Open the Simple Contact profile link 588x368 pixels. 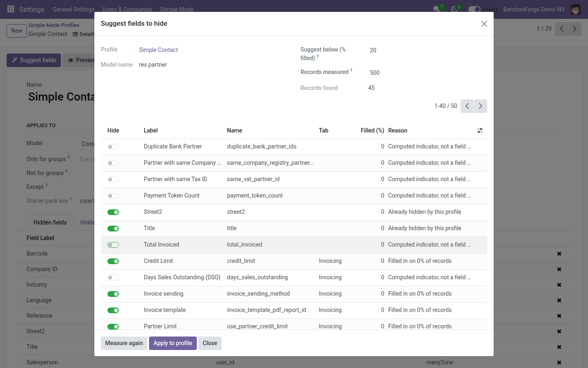[x=158, y=50]
